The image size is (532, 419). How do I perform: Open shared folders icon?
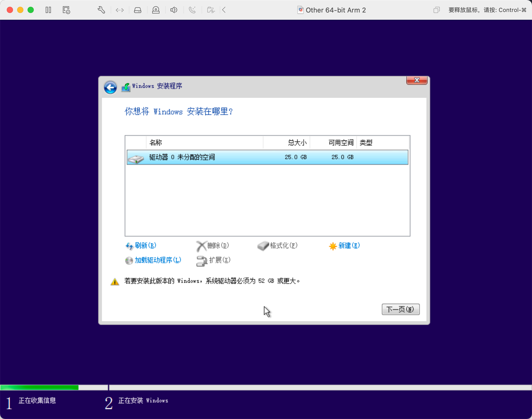[211, 10]
